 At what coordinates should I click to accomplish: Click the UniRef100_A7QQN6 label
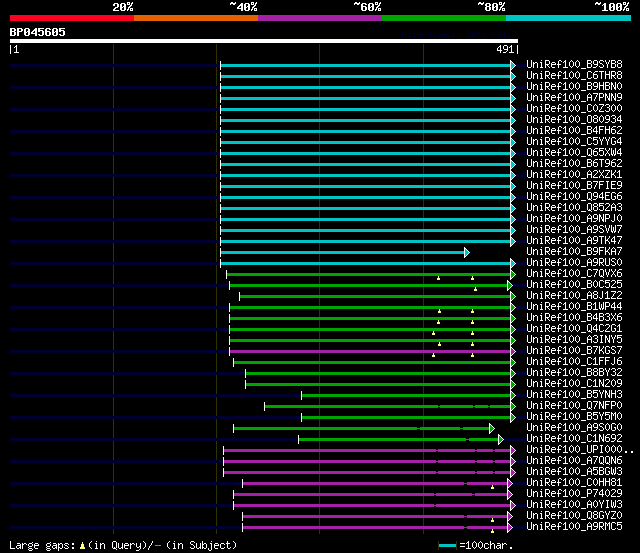point(574,461)
